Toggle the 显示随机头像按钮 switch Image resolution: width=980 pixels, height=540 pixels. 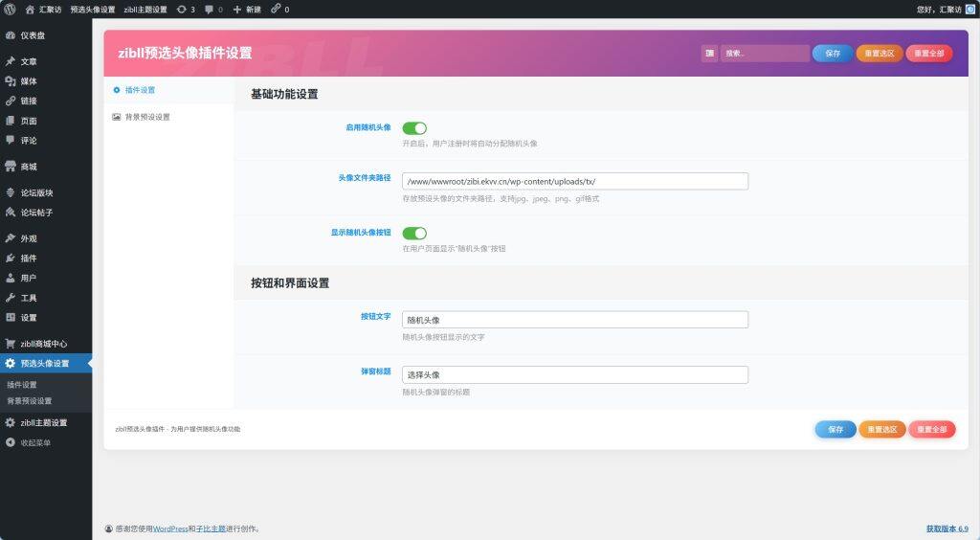pyautogui.click(x=414, y=233)
